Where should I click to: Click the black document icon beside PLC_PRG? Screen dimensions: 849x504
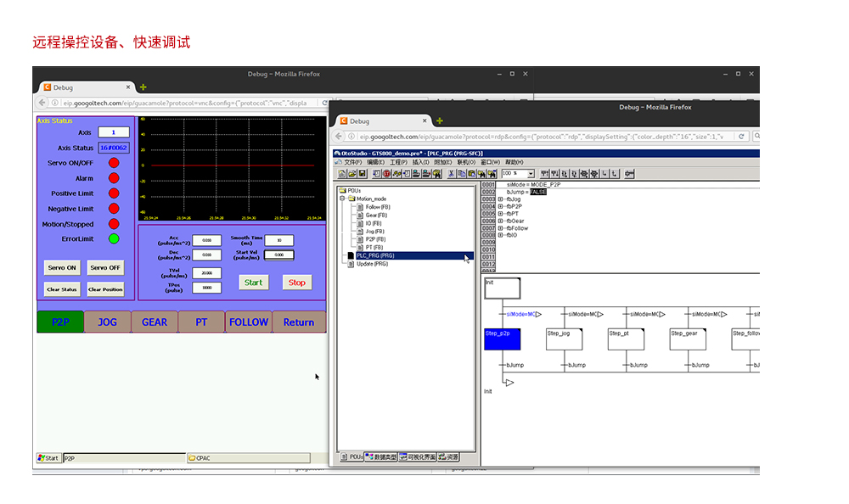(351, 255)
